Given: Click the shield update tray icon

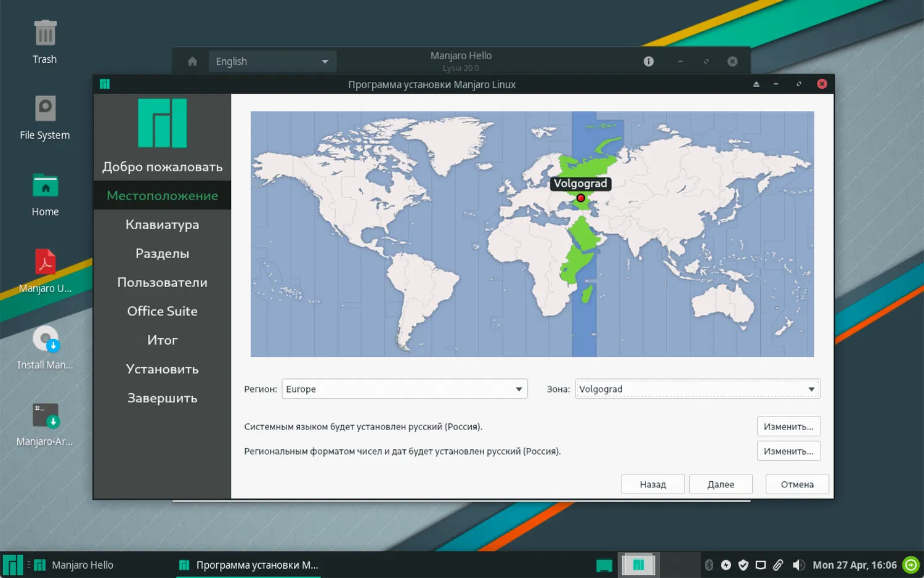Looking at the screenshot, I should coord(743,564).
